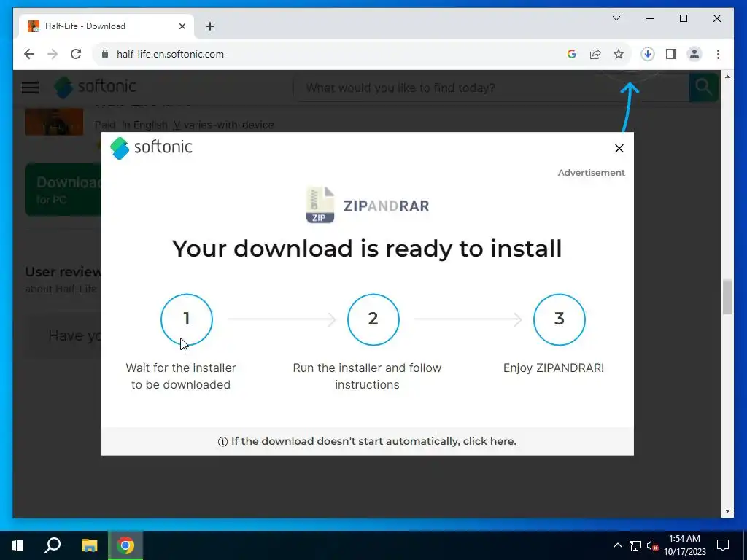This screenshot has height=560, width=747.
Task: Open the Chrome three-dot menu
Action: click(718, 54)
